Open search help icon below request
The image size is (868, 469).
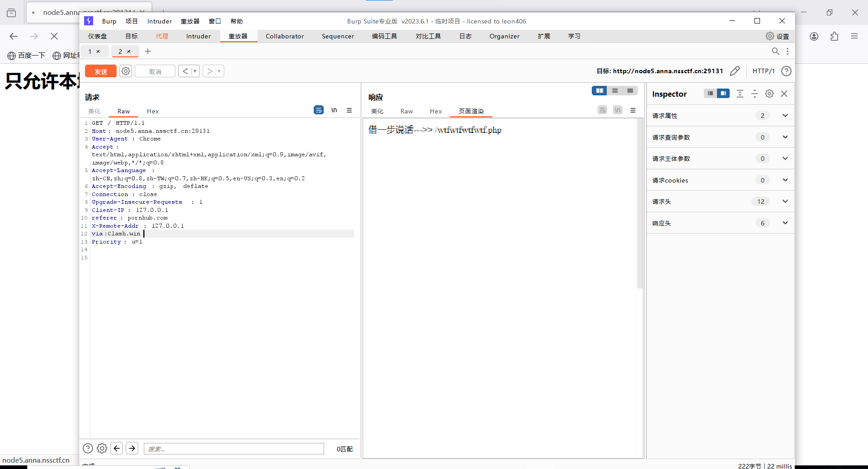[x=88, y=448]
